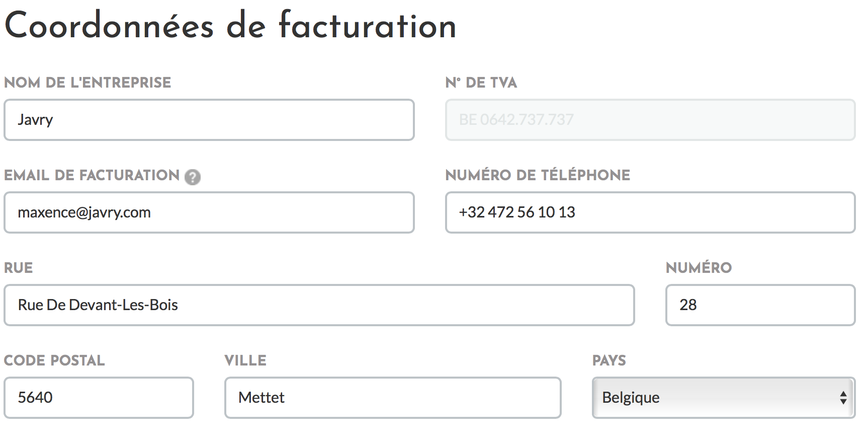
Task: Click the Nom de l'entreprise label
Action: coord(88,83)
